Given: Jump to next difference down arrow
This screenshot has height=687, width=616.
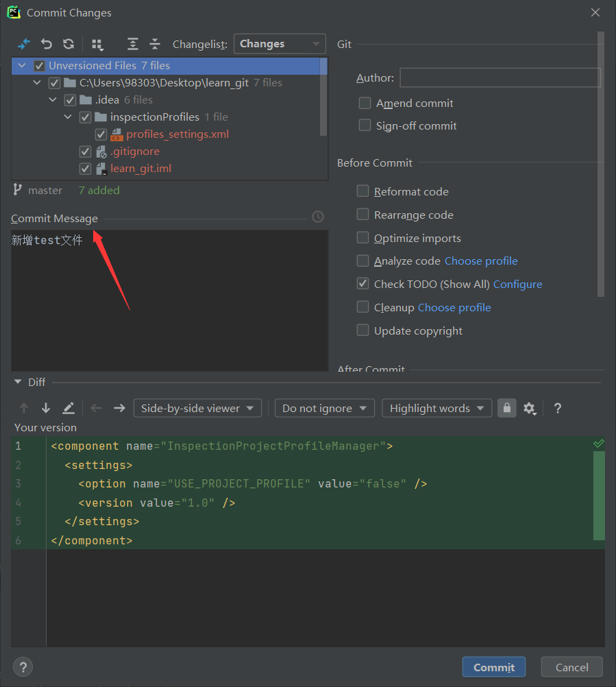Looking at the screenshot, I should click(x=46, y=408).
